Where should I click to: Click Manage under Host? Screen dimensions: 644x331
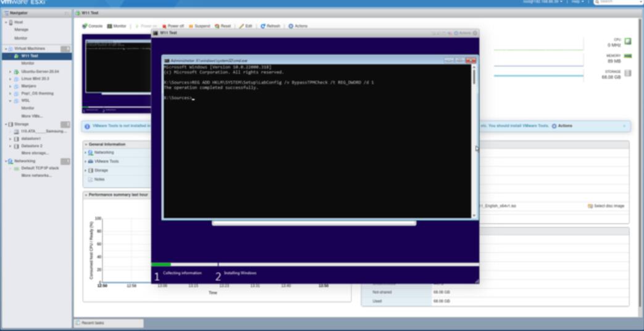[22, 30]
